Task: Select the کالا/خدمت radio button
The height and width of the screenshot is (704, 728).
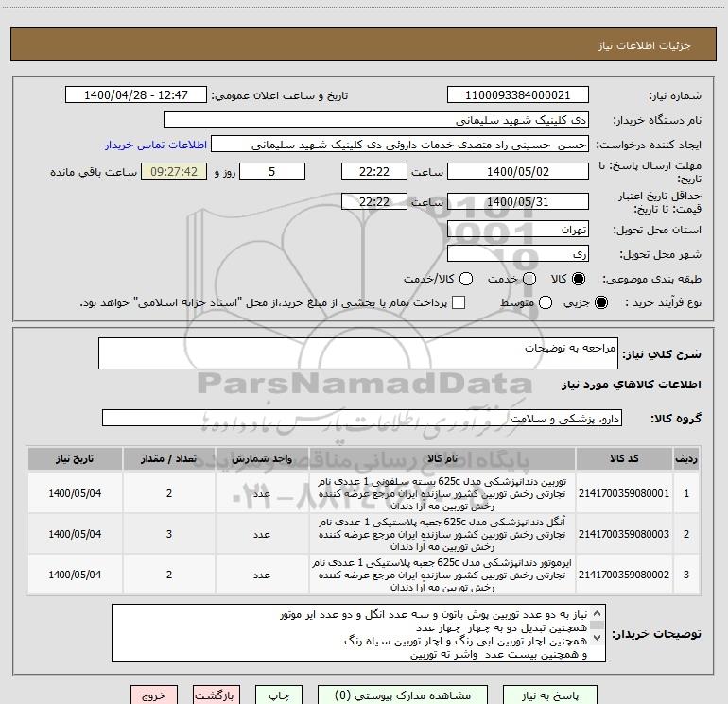Action: coord(466,279)
